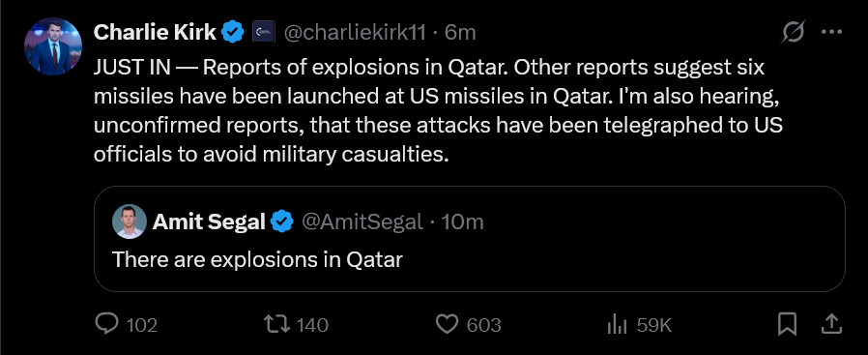Open quoted post "There are explosions in Qatar"

[x=470, y=239]
